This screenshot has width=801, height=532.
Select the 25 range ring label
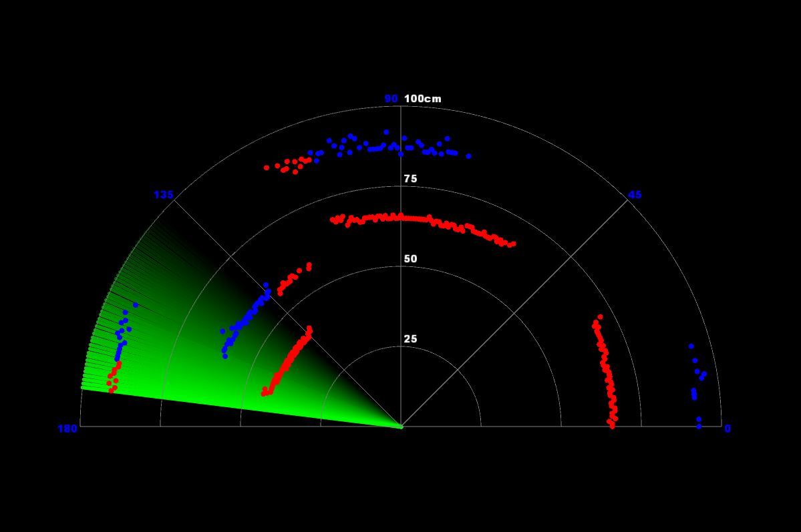pyautogui.click(x=410, y=338)
